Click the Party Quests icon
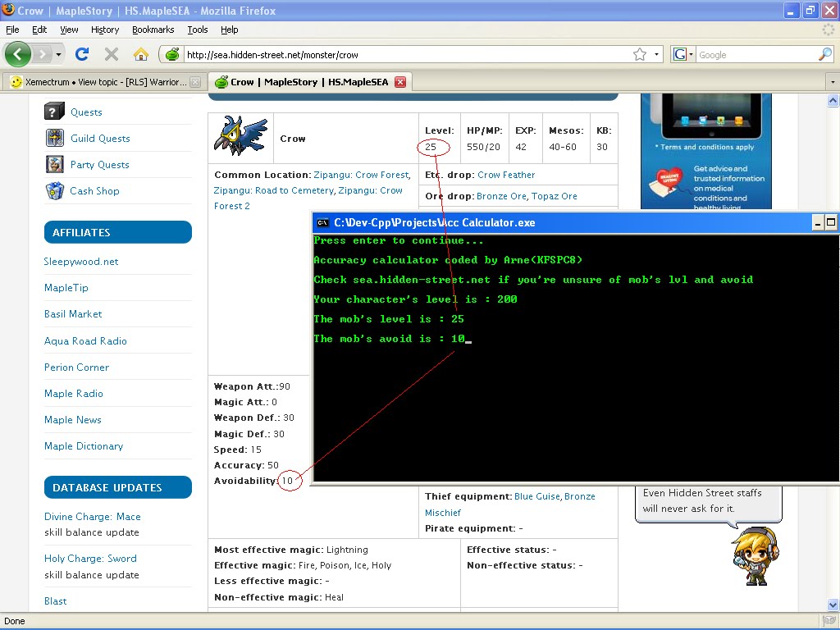The width and height of the screenshot is (840, 630). click(55, 164)
